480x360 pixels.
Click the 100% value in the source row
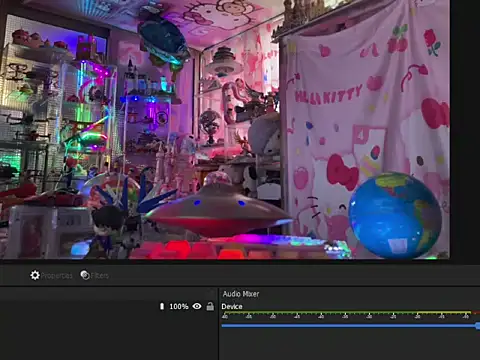(x=179, y=306)
